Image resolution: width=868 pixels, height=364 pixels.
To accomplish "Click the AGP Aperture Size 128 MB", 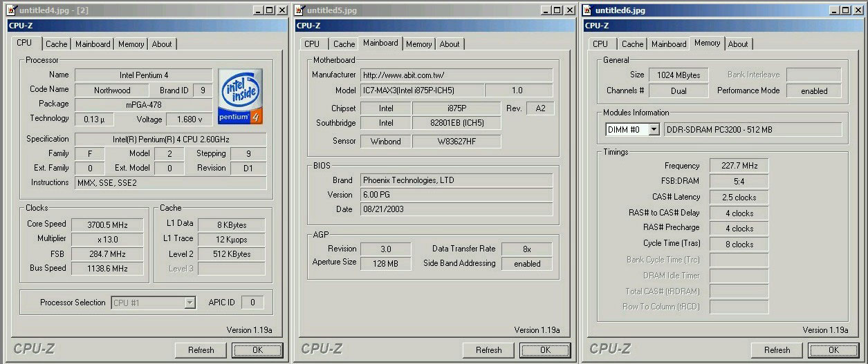I will [x=385, y=264].
